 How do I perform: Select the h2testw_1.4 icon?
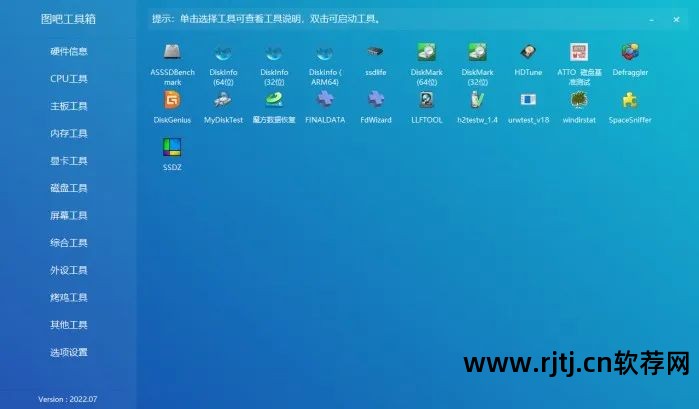pyautogui.click(x=477, y=100)
